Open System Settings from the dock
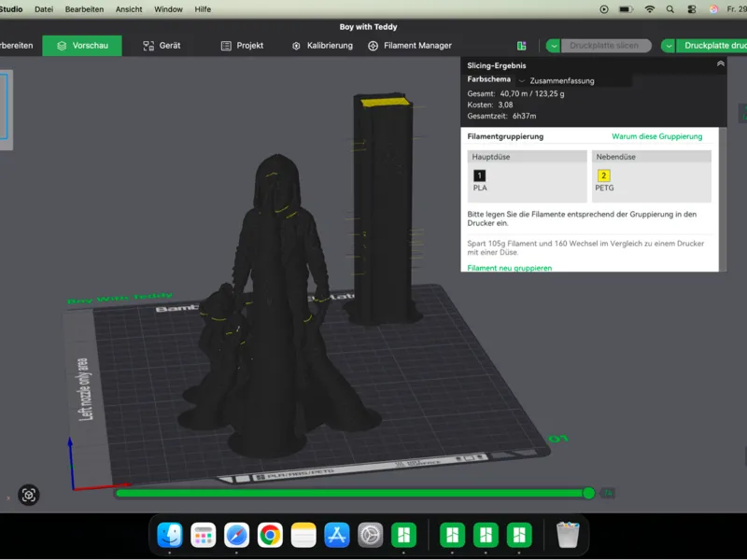747x560 pixels. 370,535
